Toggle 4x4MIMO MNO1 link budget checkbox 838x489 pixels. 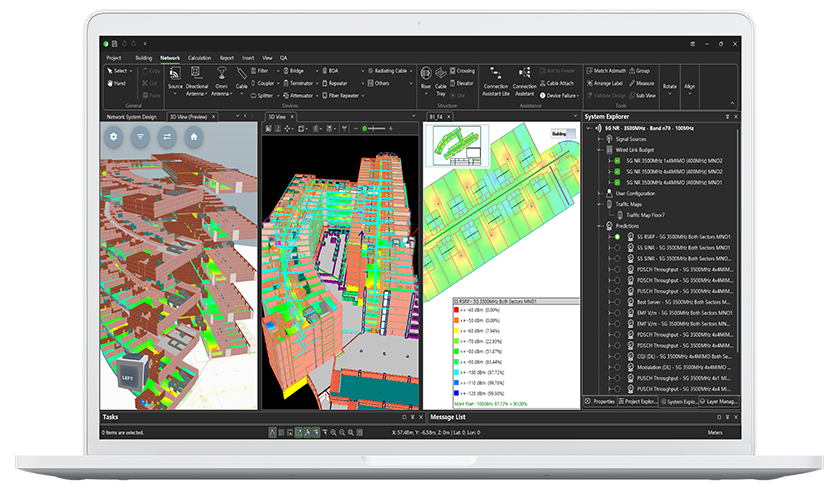click(x=617, y=182)
